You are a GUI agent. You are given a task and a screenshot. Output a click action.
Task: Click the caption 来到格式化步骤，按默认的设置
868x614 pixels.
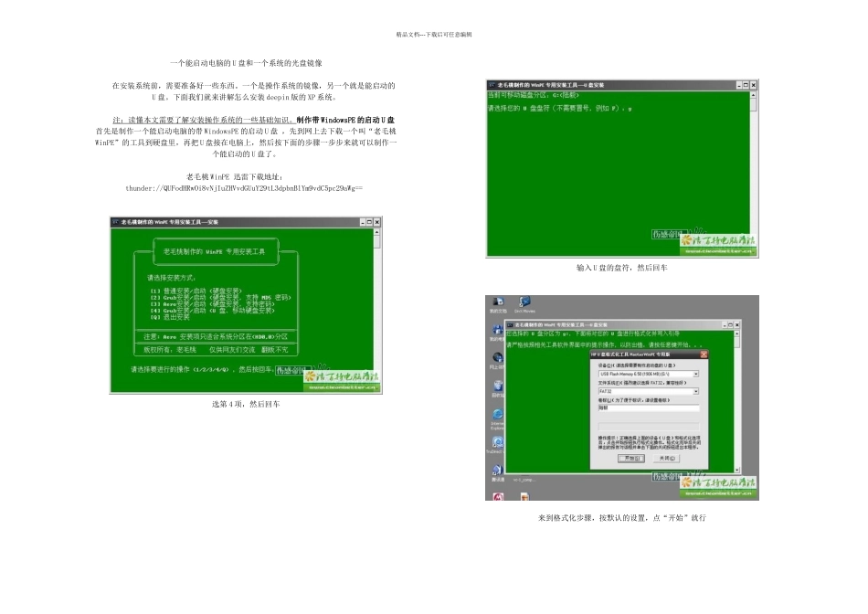[x=622, y=518]
